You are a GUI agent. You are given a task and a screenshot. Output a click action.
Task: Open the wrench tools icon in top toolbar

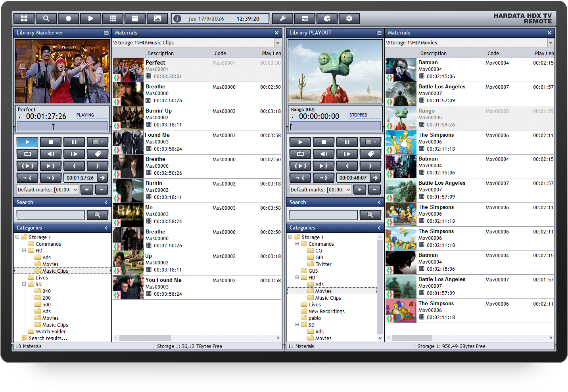pos(283,19)
